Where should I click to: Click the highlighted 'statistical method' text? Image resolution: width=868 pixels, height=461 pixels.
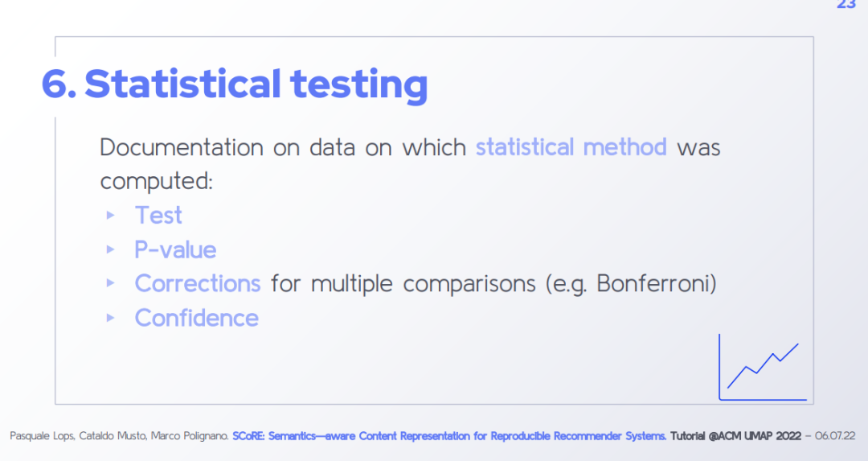[571, 147]
